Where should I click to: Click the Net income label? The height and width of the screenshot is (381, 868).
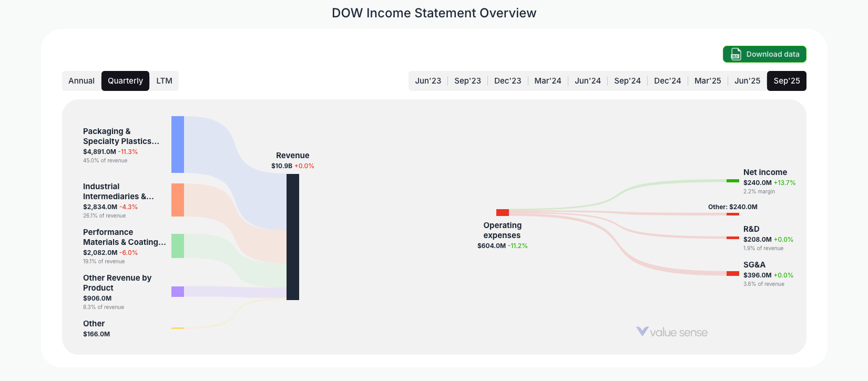point(765,172)
